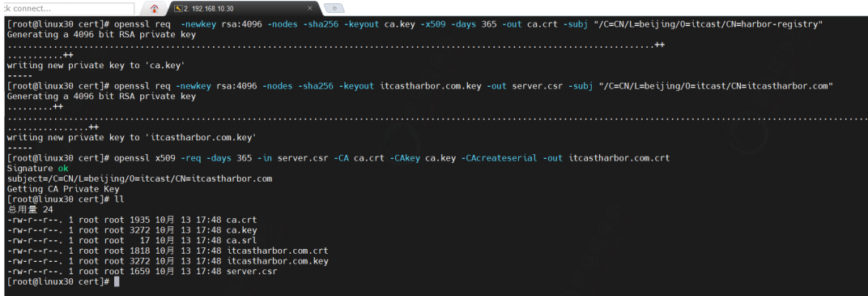Select itcastharbor.com.crt in the file listing
868x296 pixels.
coord(278,251)
